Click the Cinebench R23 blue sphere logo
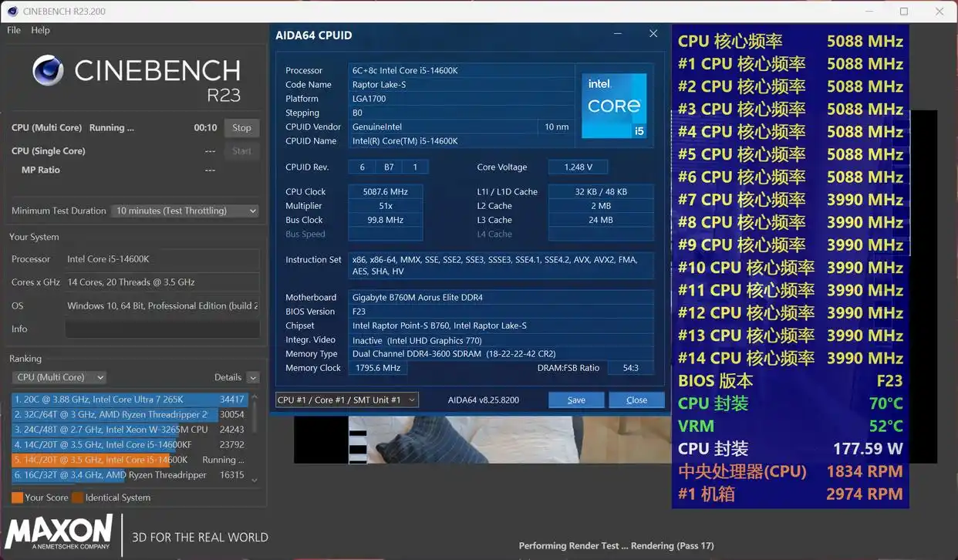 tap(47, 70)
